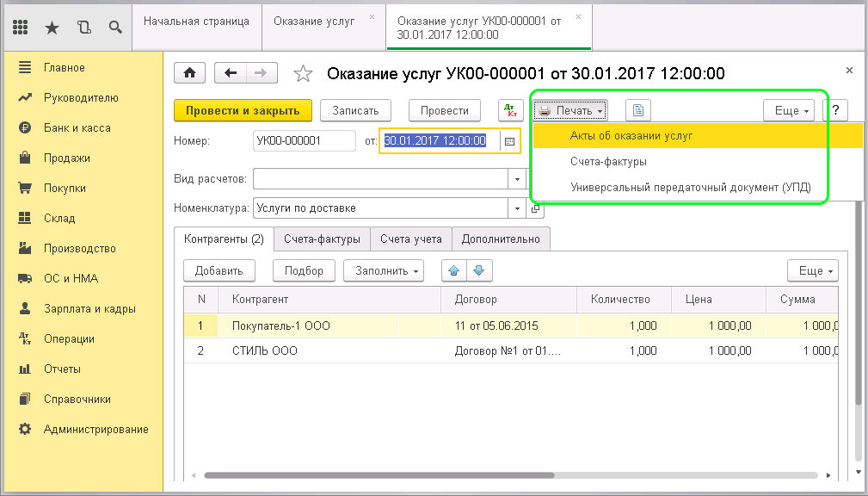Image resolution: width=868 pixels, height=496 pixels.
Task: Close the document form with the X
Action: tap(849, 71)
